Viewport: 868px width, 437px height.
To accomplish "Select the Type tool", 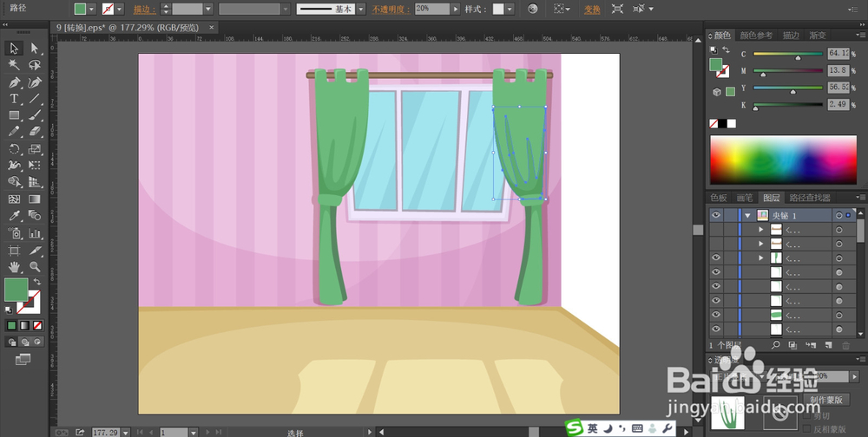I will [x=13, y=99].
